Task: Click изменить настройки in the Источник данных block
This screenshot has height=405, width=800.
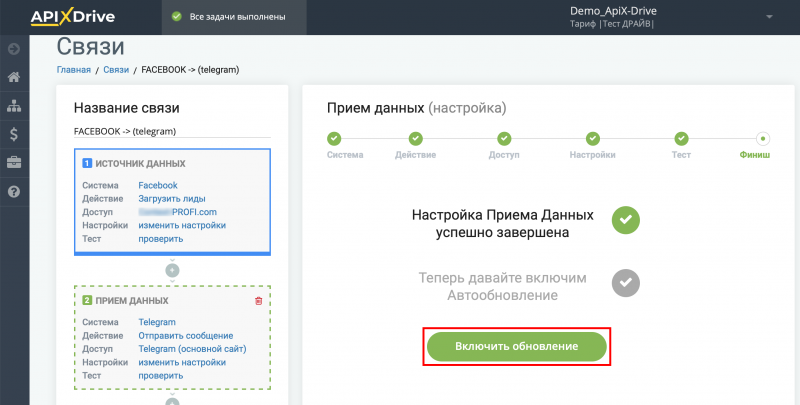Action: click(x=181, y=225)
